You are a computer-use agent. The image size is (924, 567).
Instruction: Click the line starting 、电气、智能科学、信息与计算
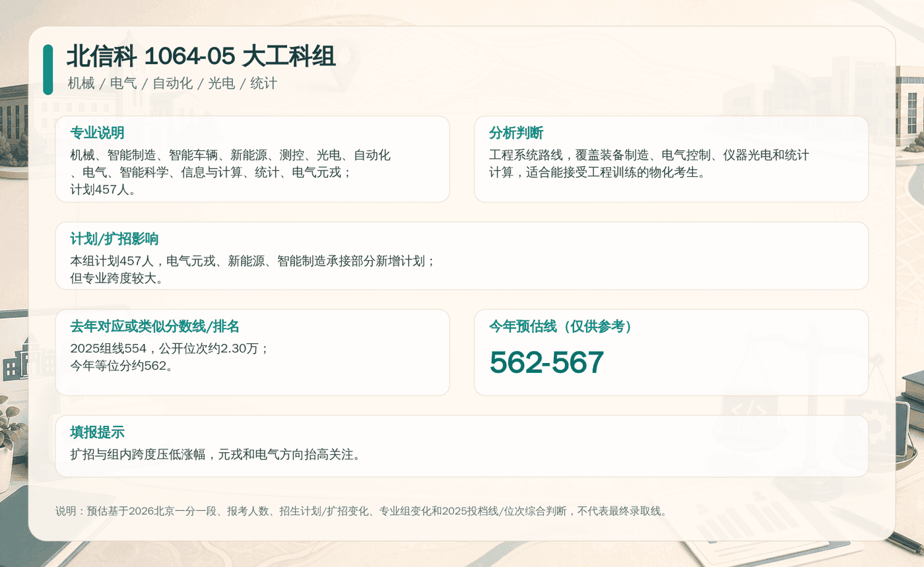tap(211, 172)
